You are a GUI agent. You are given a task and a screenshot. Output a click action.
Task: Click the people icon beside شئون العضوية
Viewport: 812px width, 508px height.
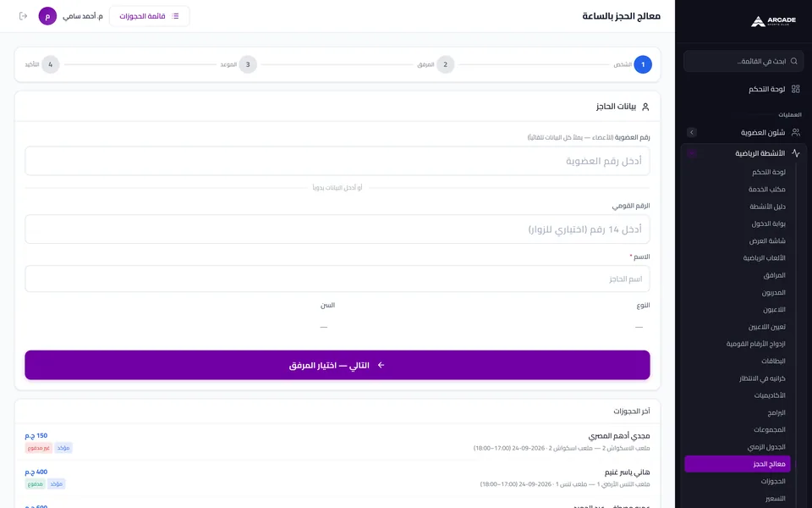tap(795, 133)
